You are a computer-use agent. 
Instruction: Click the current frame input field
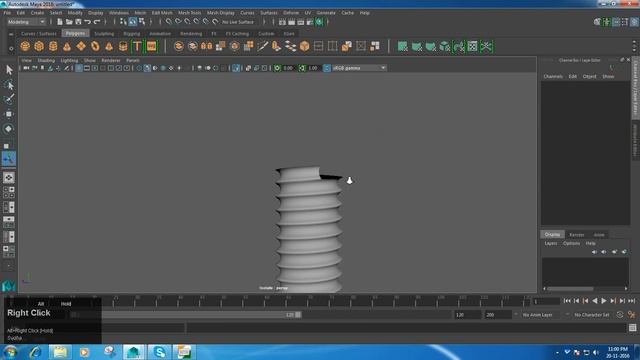(546, 301)
